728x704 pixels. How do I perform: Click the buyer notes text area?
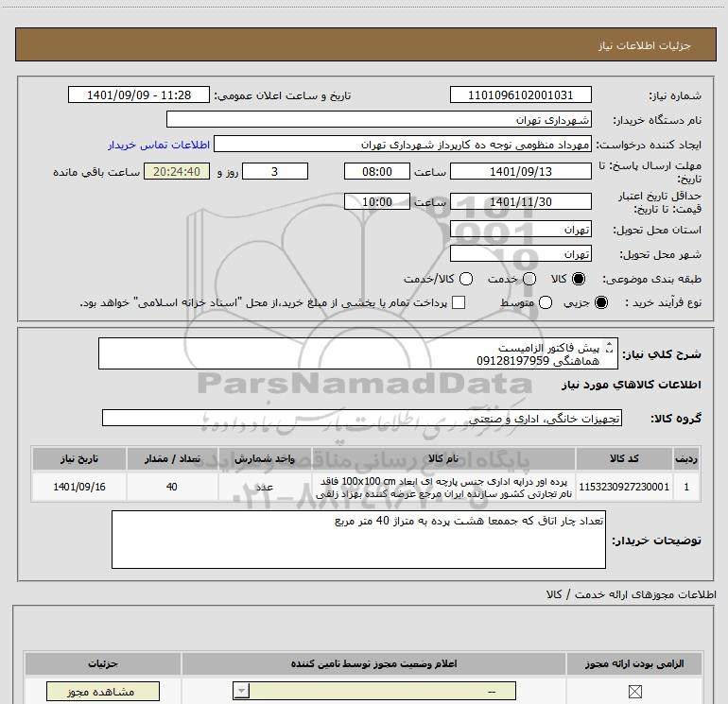point(358,540)
